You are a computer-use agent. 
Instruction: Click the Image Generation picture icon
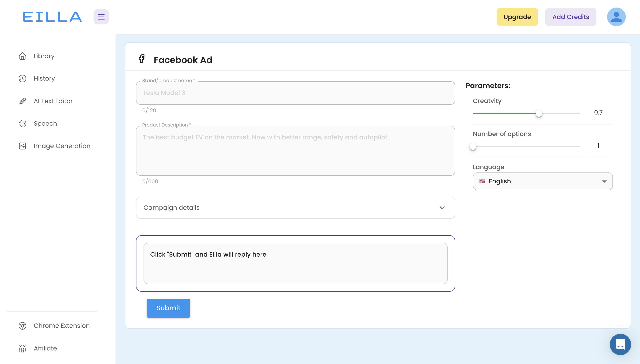coord(22,146)
